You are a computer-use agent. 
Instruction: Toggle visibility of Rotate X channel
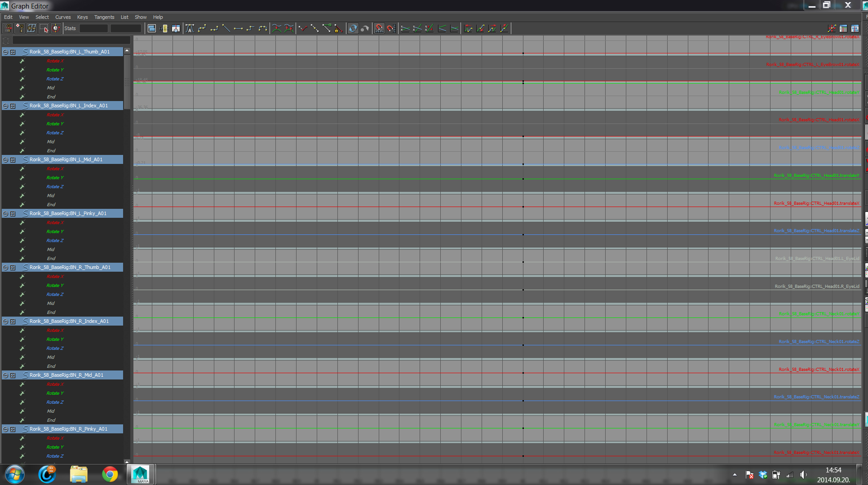(22, 61)
